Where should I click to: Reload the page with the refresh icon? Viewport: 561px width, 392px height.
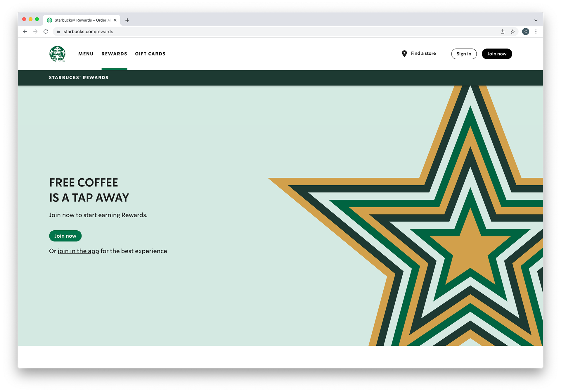point(46,32)
